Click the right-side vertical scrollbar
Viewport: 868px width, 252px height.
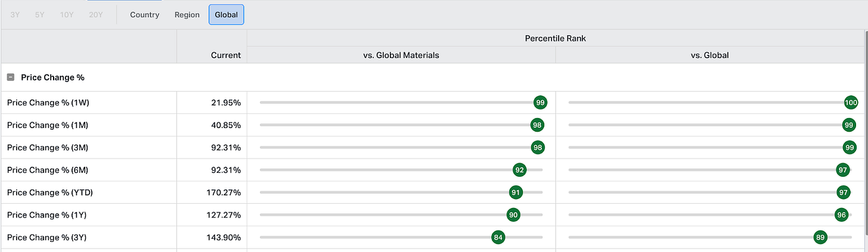coord(866,119)
